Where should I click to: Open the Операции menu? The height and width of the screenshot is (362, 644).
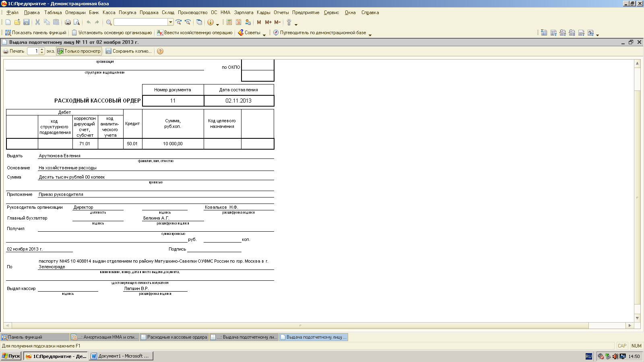(75, 12)
